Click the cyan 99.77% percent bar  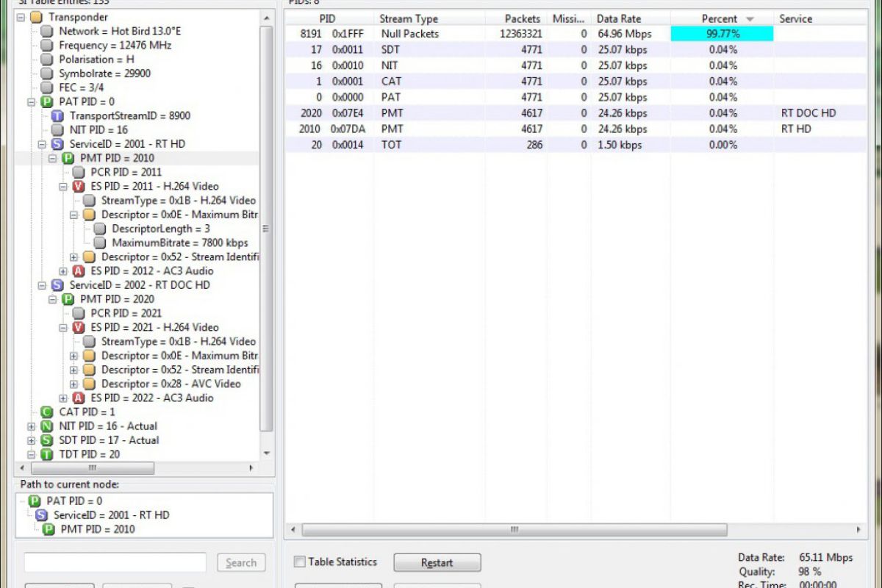pos(722,34)
